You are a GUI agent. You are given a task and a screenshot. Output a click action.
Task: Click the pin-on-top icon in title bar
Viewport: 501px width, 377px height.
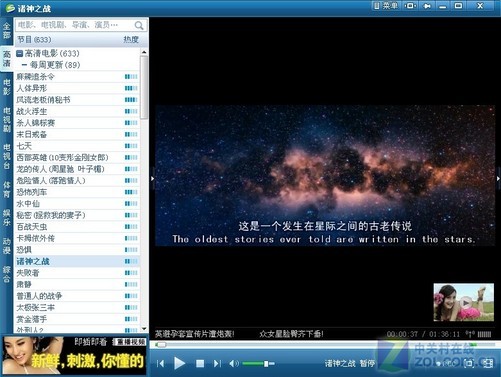[x=427, y=6]
